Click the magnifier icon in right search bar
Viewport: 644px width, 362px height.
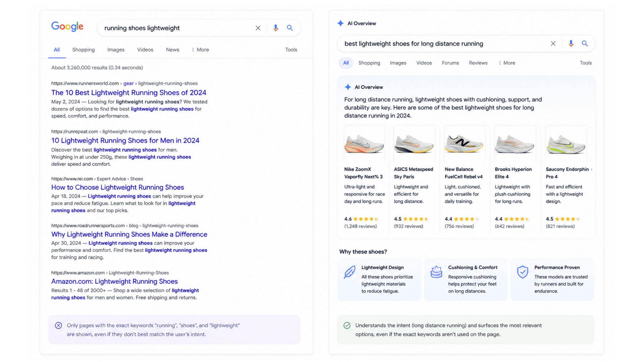(585, 44)
